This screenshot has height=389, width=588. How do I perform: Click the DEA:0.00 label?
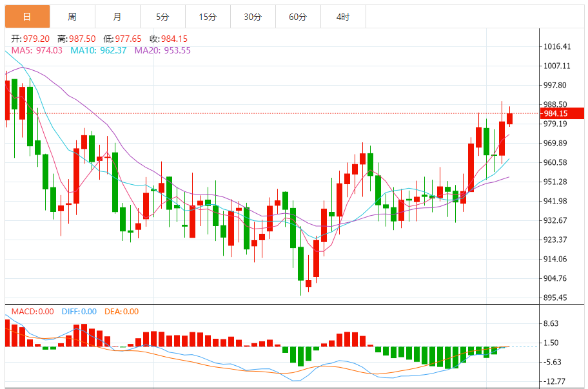pos(121,312)
